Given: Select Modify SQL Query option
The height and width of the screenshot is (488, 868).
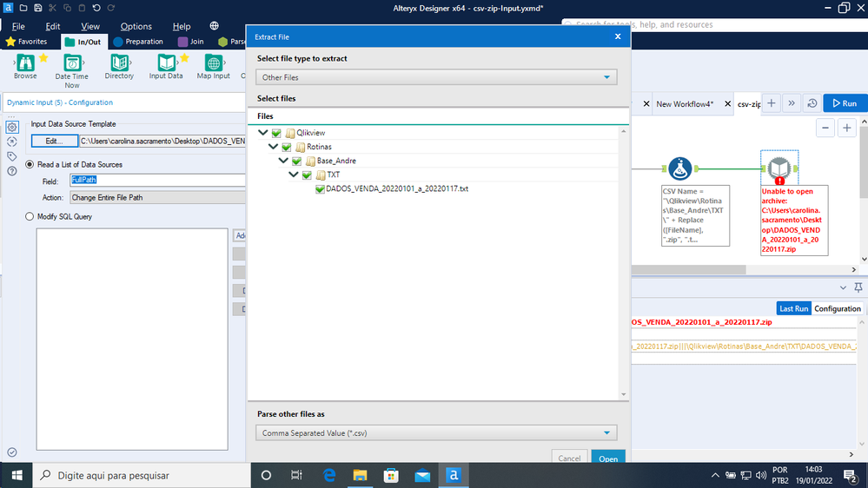Looking at the screenshot, I should point(30,216).
